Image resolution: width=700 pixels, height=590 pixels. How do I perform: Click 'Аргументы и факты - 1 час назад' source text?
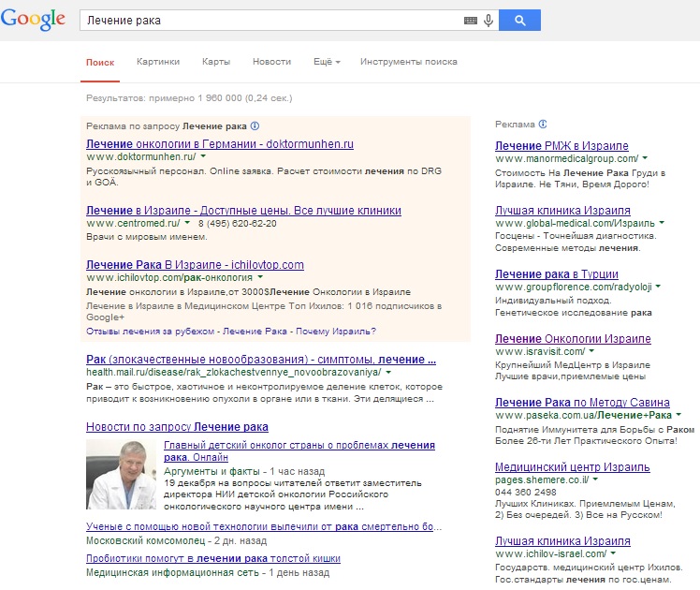[244, 471]
